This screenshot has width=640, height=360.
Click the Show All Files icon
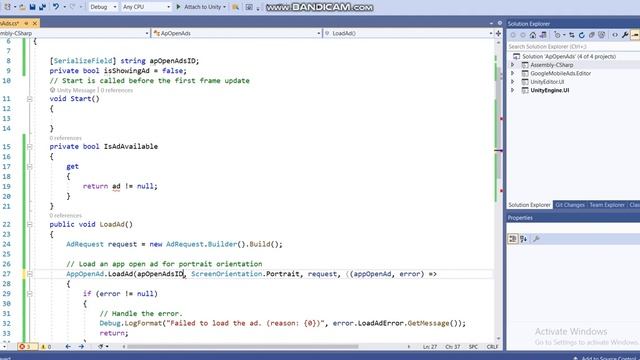click(602, 35)
